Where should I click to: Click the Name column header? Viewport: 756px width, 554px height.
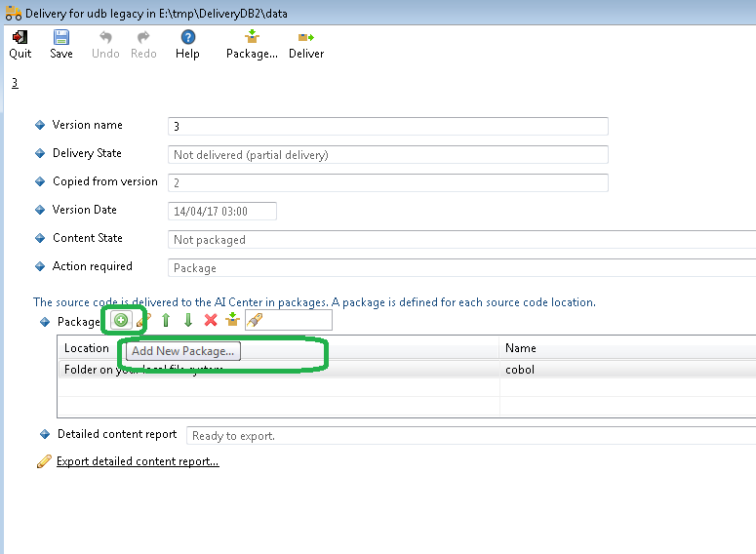coord(520,348)
